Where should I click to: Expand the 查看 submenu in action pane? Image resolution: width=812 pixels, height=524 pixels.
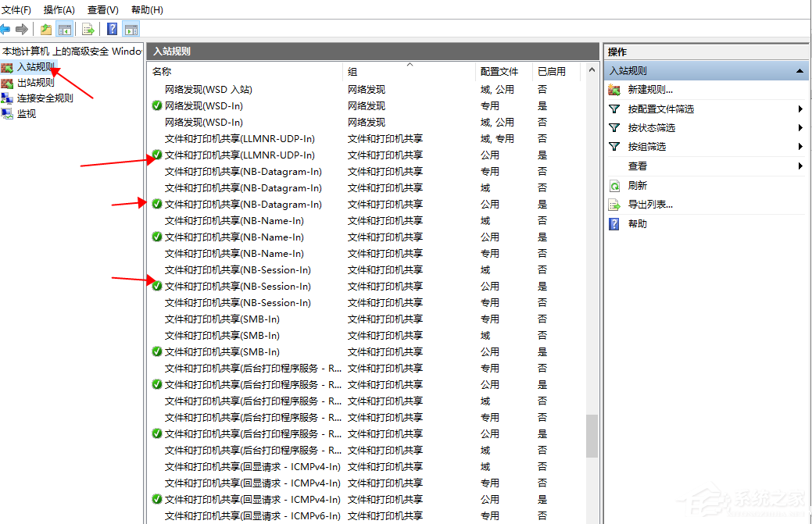(x=802, y=166)
